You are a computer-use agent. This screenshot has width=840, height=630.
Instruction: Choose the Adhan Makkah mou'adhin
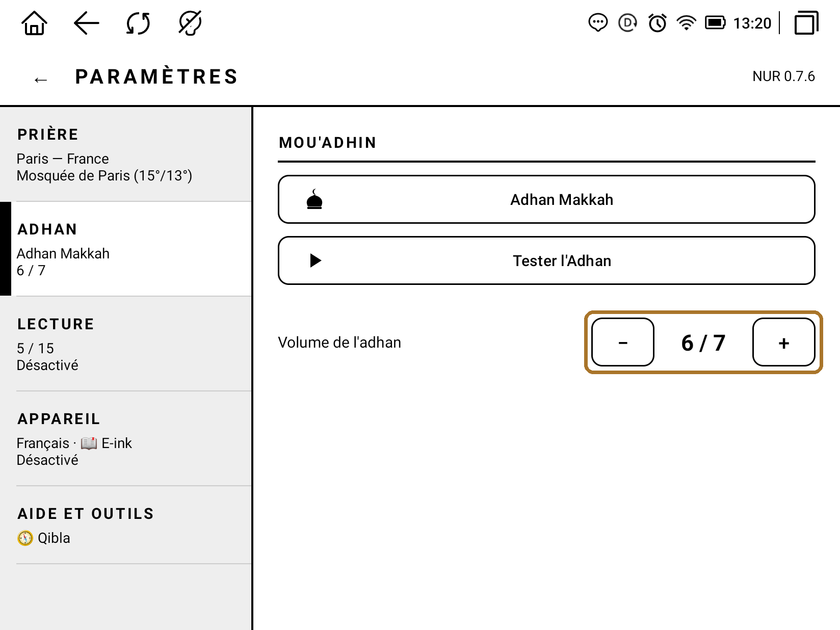(546, 199)
